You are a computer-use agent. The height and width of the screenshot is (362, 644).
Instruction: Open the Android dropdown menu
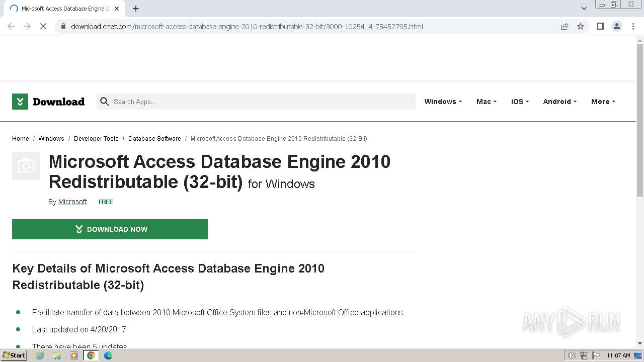559,102
